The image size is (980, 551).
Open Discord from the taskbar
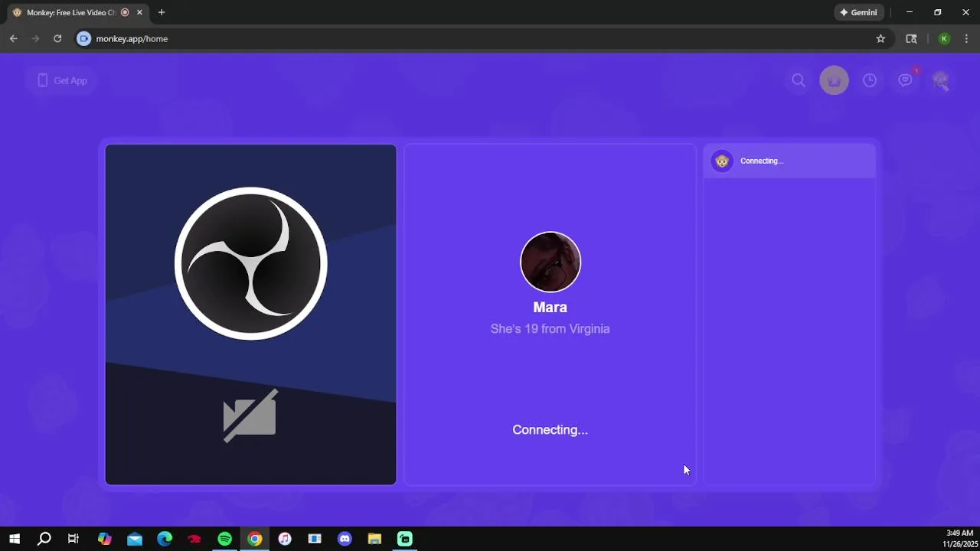pos(345,539)
